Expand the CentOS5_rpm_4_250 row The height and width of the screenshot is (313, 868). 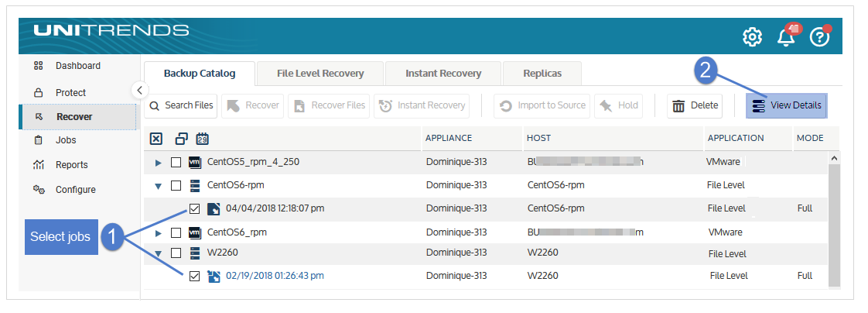(159, 163)
